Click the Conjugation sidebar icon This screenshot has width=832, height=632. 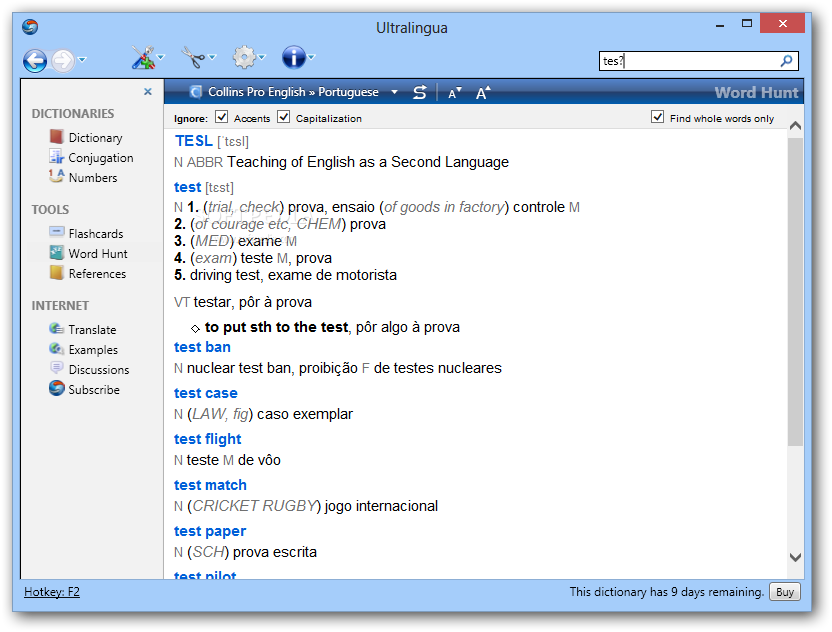[56, 157]
